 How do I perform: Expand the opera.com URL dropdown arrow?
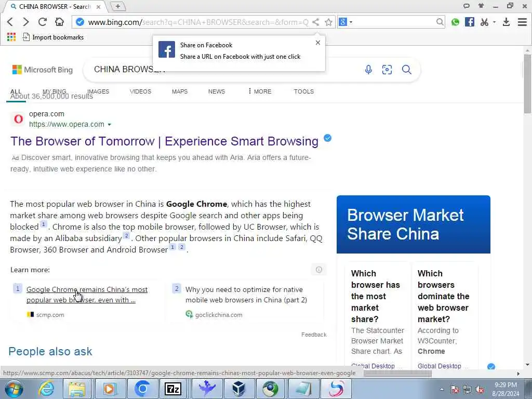pyautogui.click(x=109, y=125)
